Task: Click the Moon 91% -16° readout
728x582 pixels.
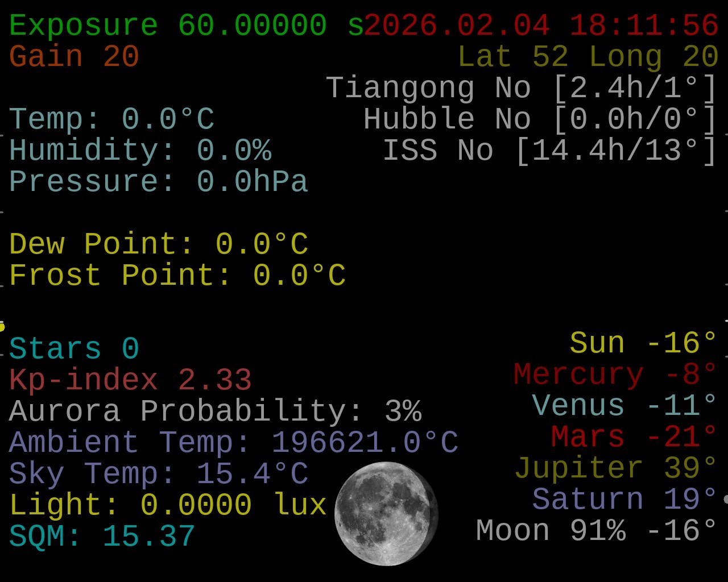Action: pyautogui.click(x=596, y=531)
